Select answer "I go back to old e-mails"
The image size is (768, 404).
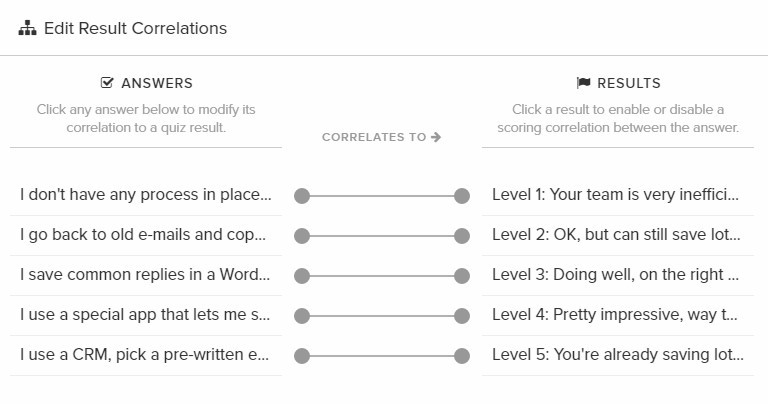pos(146,235)
